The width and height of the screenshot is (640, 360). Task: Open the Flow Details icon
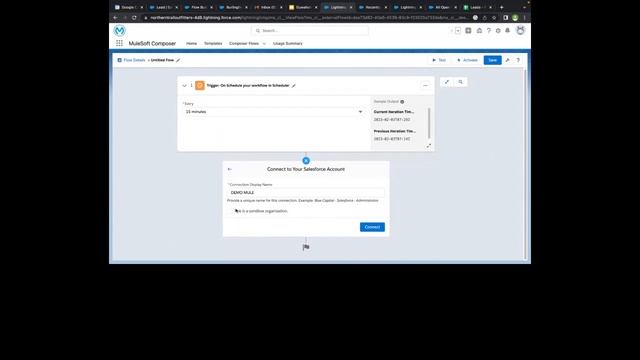[x=120, y=60]
